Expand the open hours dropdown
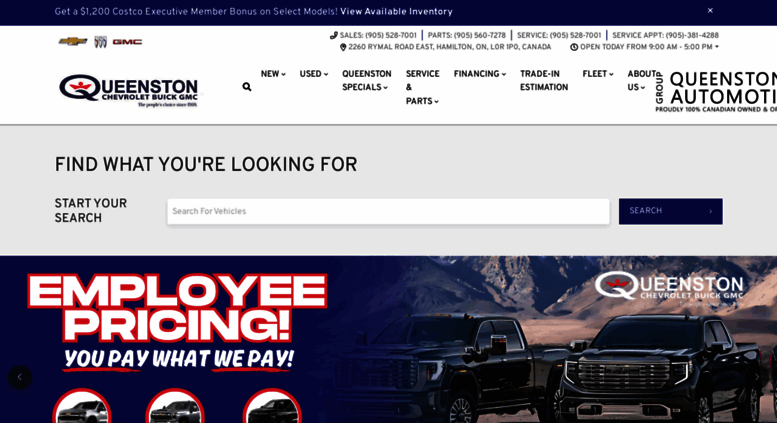This screenshot has height=423, width=777. (x=715, y=47)
